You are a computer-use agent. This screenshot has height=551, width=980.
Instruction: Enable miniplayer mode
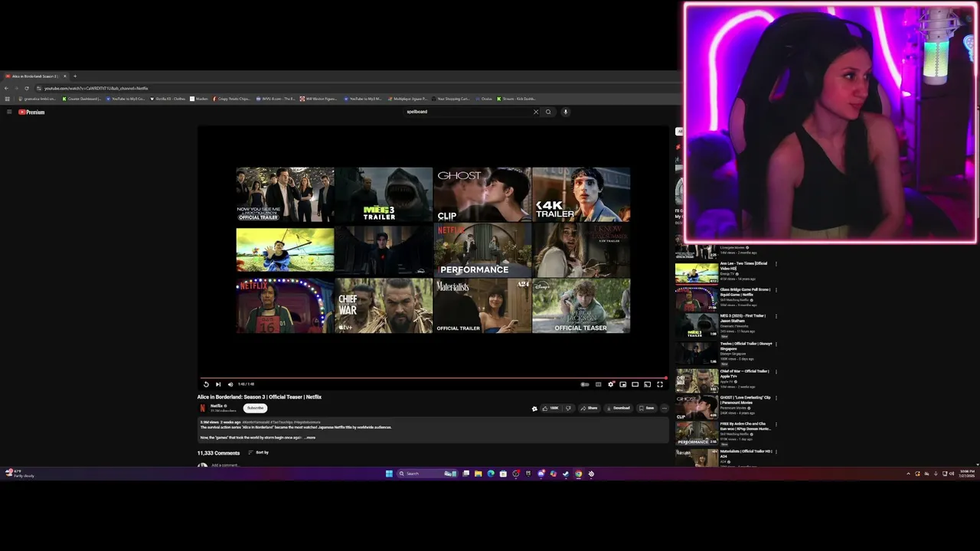click(x=622, y=384)
